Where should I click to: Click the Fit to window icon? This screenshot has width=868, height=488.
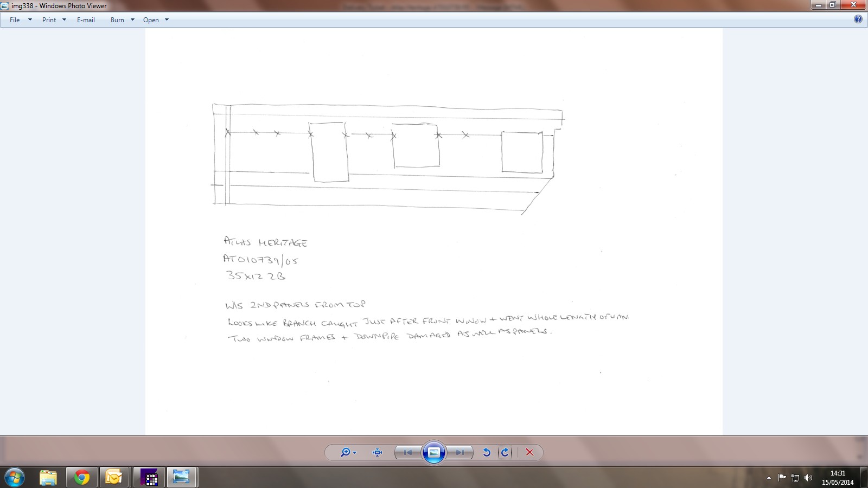click(378, 452)
